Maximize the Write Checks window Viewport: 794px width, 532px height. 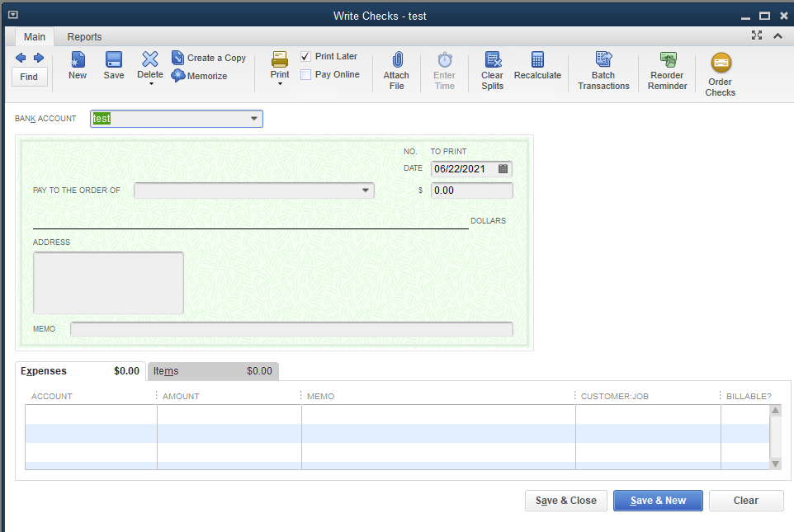tap(764, 16)
